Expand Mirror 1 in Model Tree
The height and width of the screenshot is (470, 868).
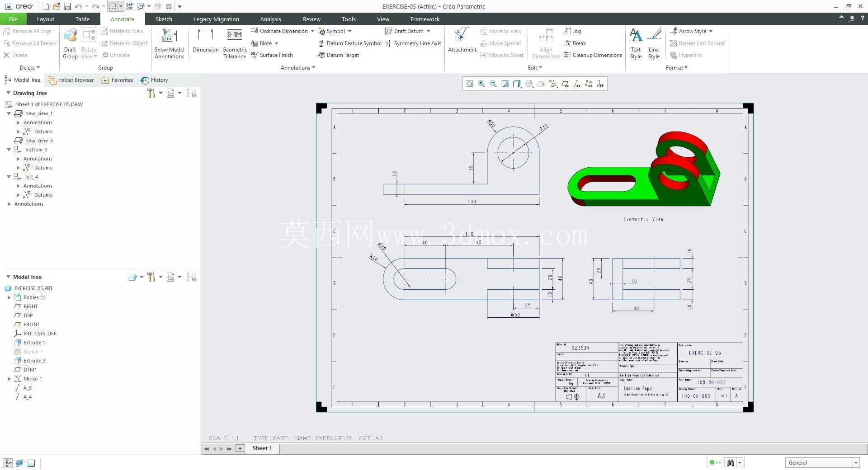(x=9, y=379)
